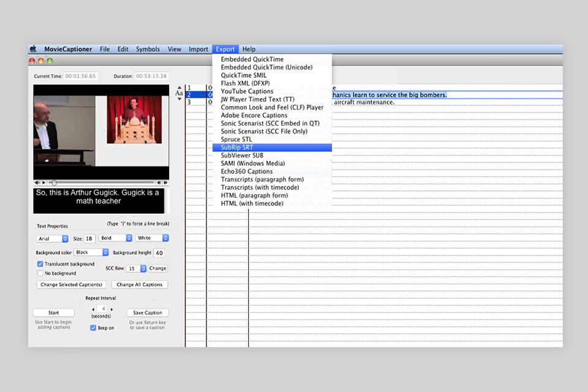588x392 pixels.
Task: Choose Embedded QuickTime (Unicode) export
Action: coord(272,67)
